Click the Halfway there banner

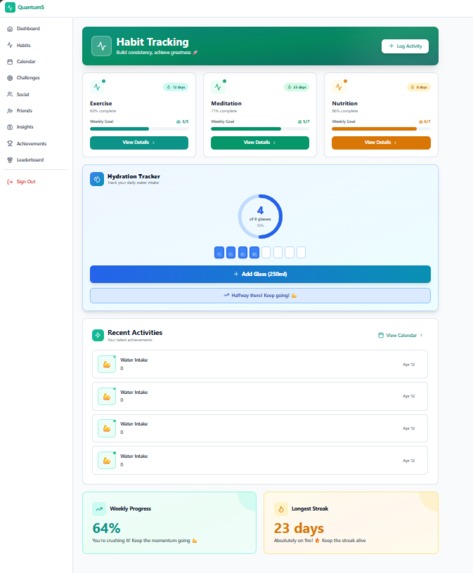(260, 296)
